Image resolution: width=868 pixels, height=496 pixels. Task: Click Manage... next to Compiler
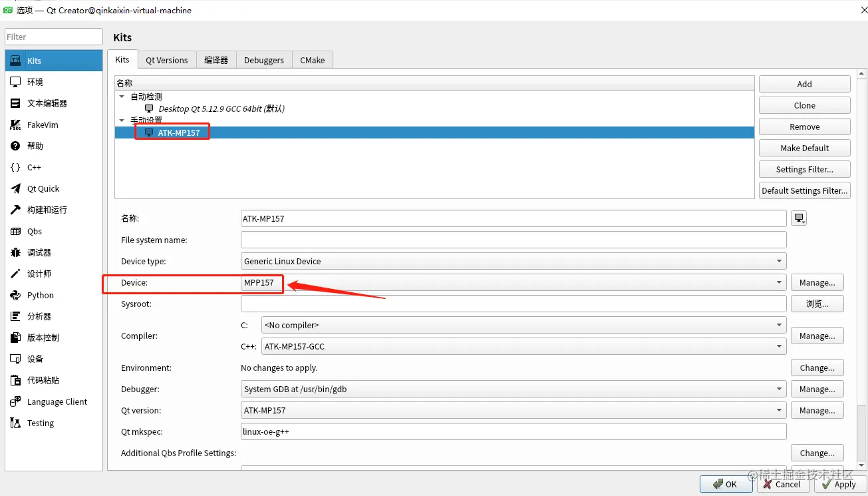(x=817, y=336)
